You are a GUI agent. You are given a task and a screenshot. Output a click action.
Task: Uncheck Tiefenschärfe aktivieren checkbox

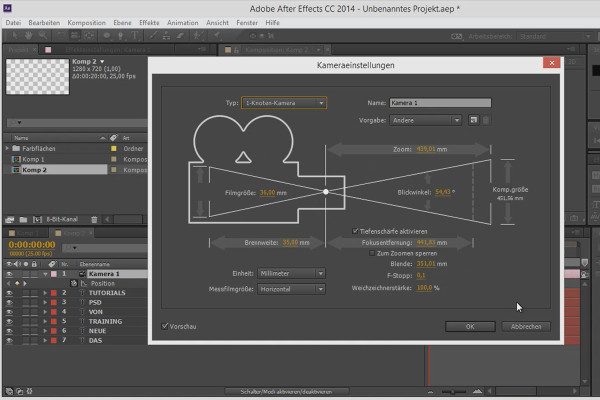tap(355, 231)
